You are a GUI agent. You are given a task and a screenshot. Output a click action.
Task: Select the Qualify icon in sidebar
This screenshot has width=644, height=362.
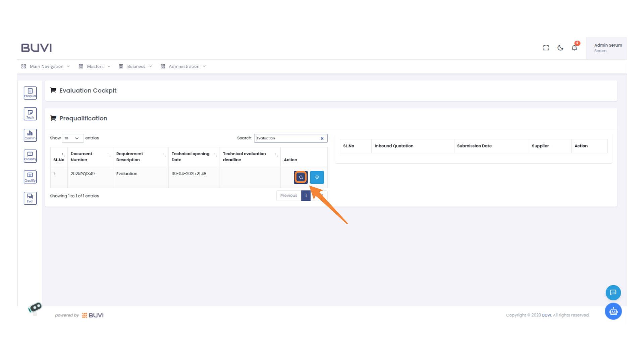click(30, 177)
